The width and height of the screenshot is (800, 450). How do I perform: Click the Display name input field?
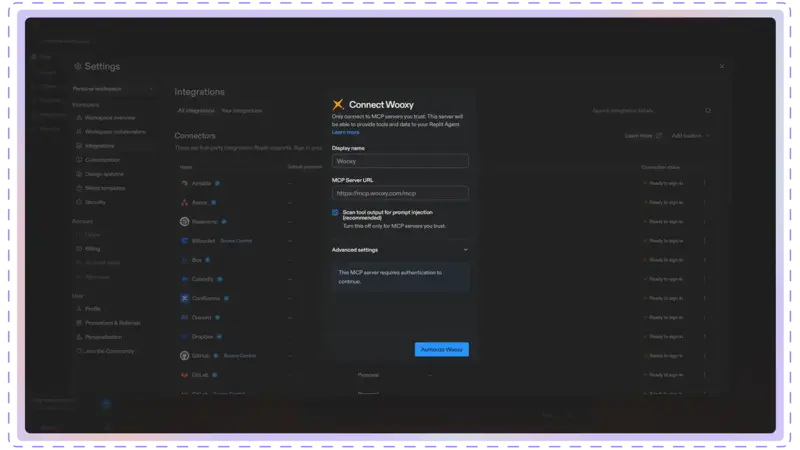coord(400,161)
